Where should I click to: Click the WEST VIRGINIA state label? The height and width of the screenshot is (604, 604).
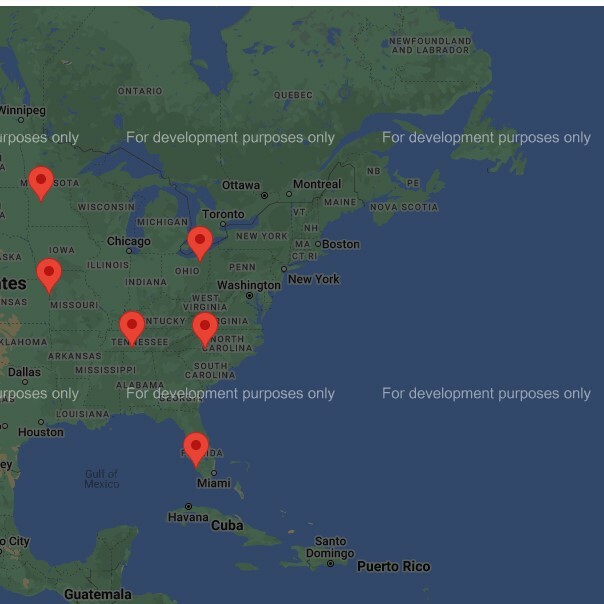click(x=205, y=302)
